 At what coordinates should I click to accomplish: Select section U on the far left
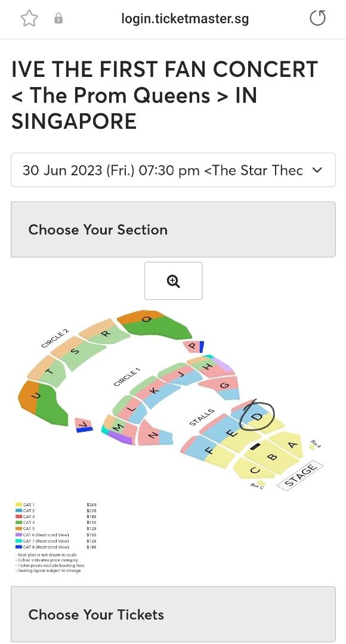(35, 395)
